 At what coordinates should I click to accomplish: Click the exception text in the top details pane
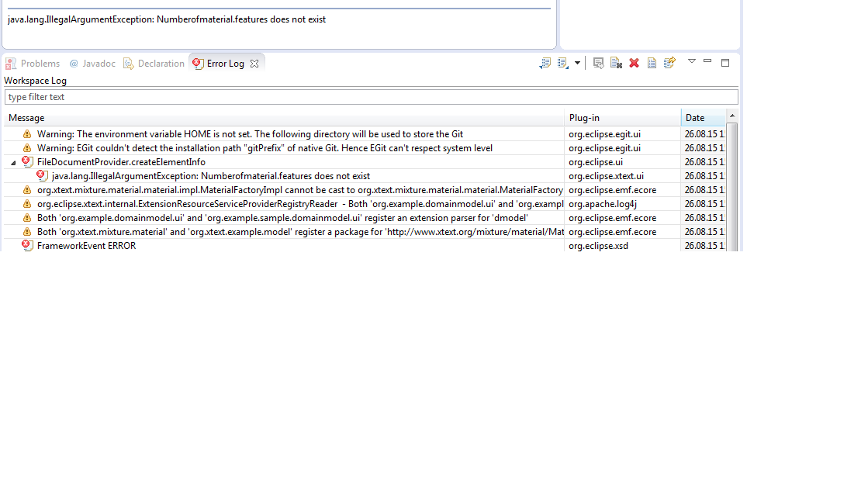point(167,19)
